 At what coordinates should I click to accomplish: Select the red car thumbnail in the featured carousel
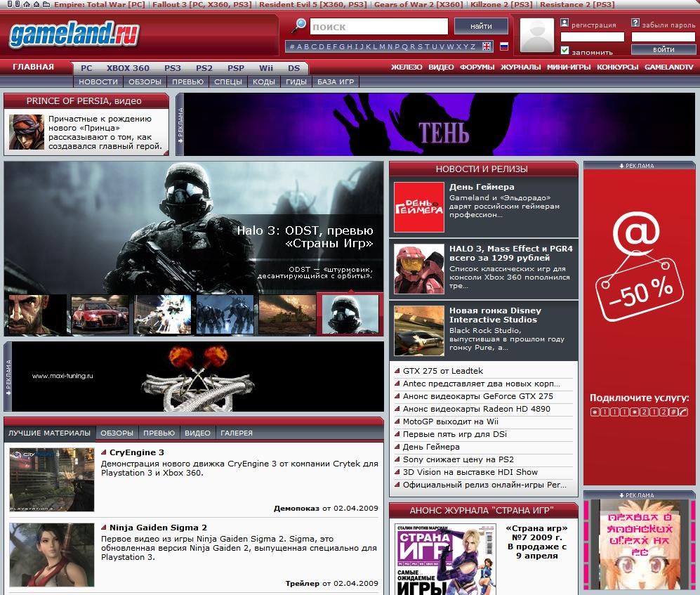[100, 314]
